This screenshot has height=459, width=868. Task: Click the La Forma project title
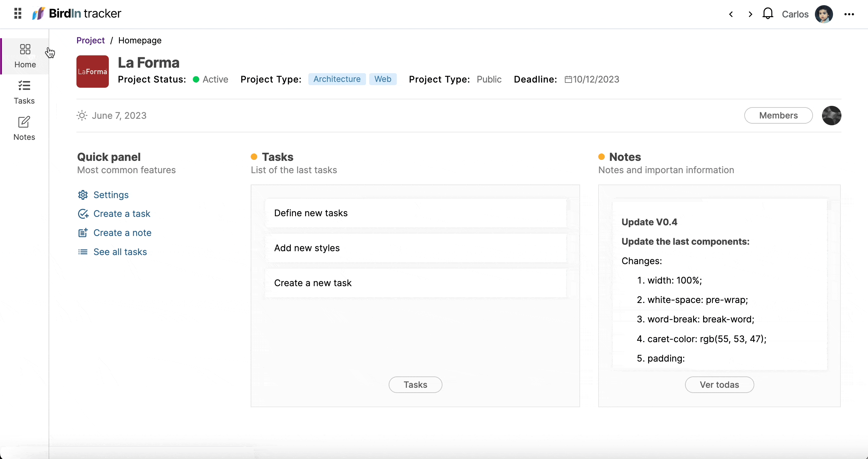coord(149,63)
